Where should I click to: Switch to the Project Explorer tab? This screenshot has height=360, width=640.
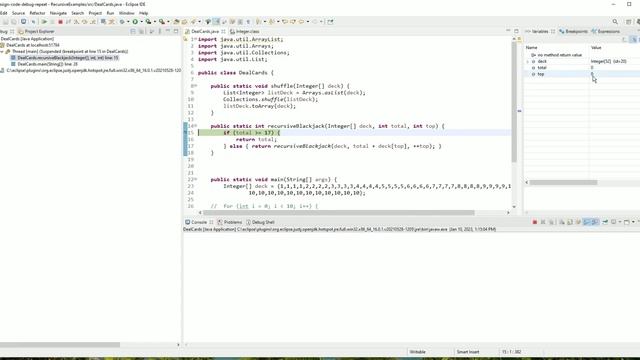point(36,31)
